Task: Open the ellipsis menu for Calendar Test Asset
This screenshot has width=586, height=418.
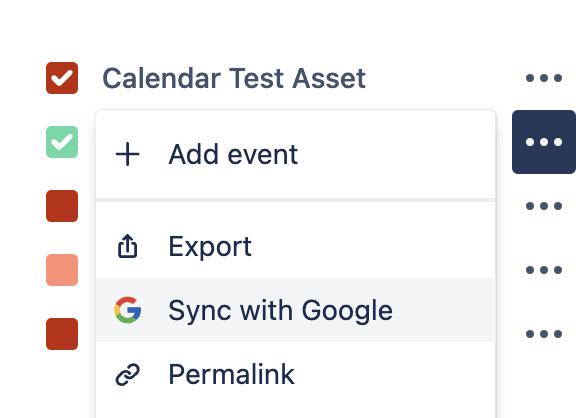Action: (x=544, y=78)
